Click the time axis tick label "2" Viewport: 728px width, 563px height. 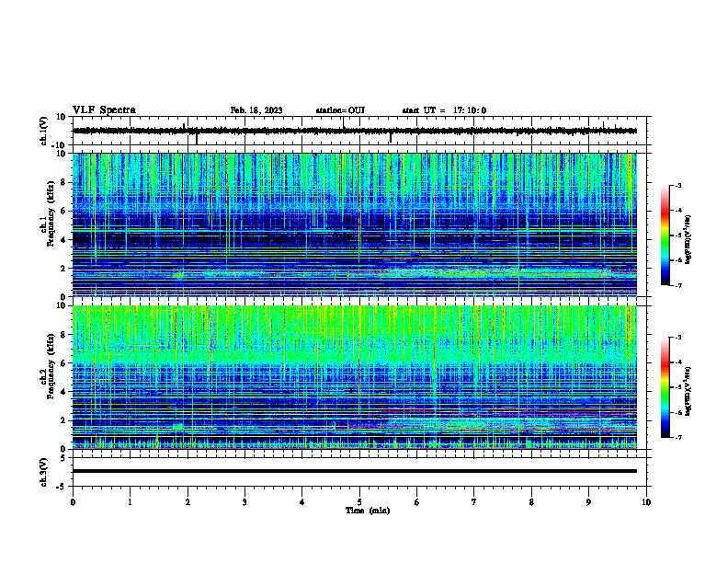[x=188, y=502]
